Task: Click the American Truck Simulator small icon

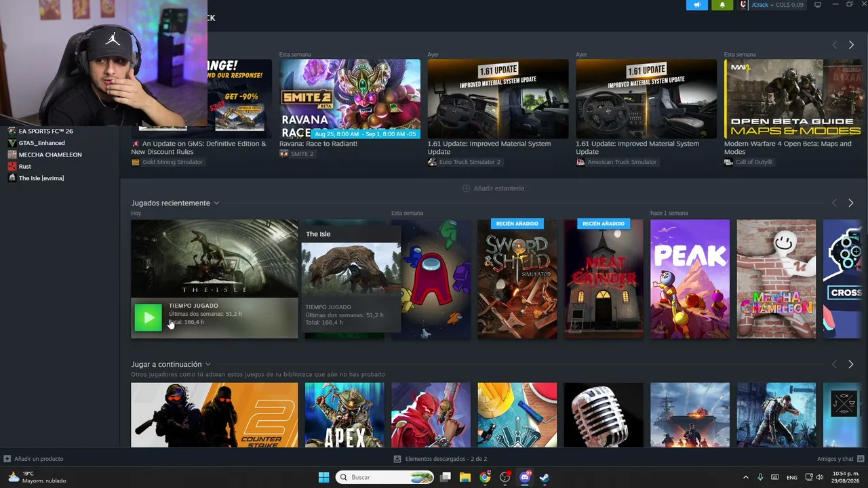Action: click(580, 162)
